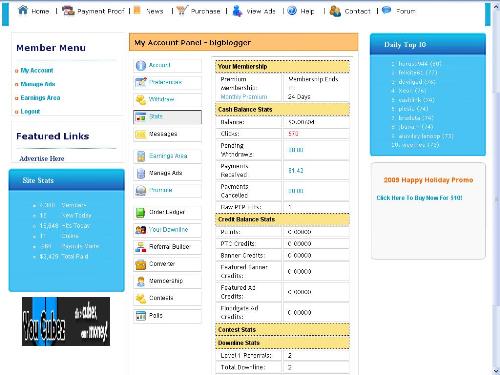
Task: Open the Monthly Premium membership link
Action: tap(244, 97)
